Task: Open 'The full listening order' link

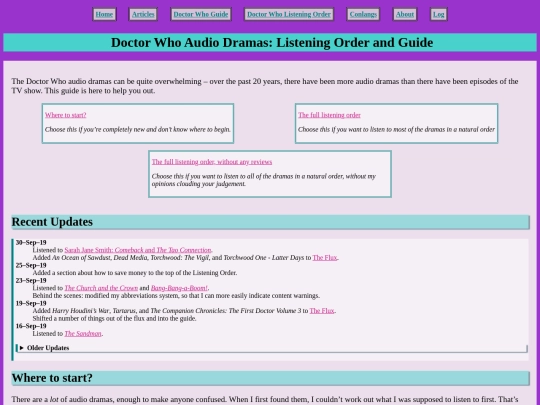Action: pos(329,115)
